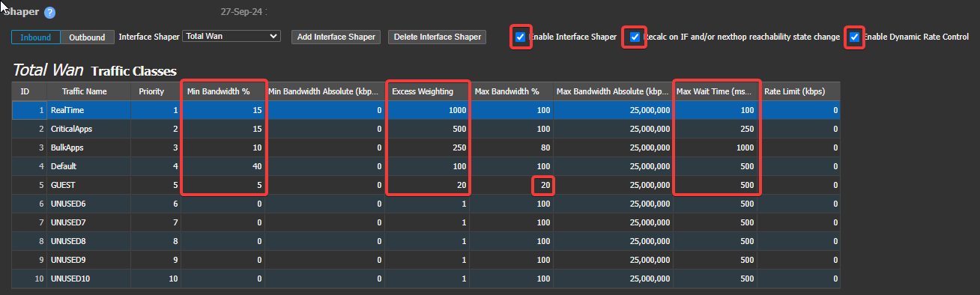Click Min Bandwidth % column header
This screenshot has height=295, width=980.
223,91
